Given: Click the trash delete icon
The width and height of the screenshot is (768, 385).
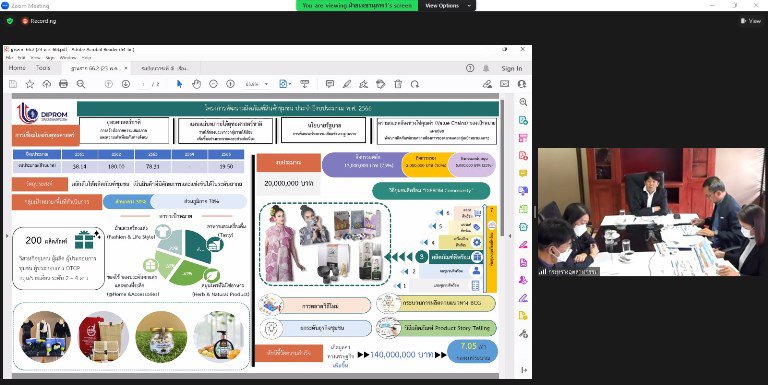Looking at the screenshot, I should click(x=398, y=84).
